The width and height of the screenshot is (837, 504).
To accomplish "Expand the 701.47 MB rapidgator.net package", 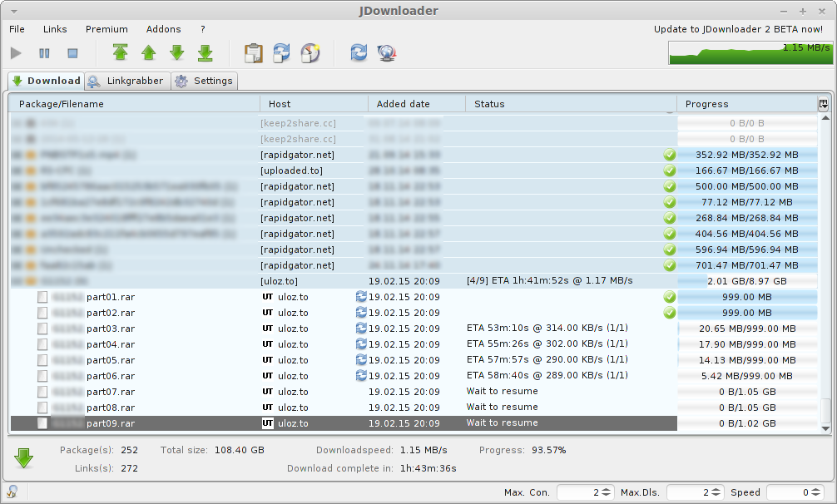I will (17, 265).
